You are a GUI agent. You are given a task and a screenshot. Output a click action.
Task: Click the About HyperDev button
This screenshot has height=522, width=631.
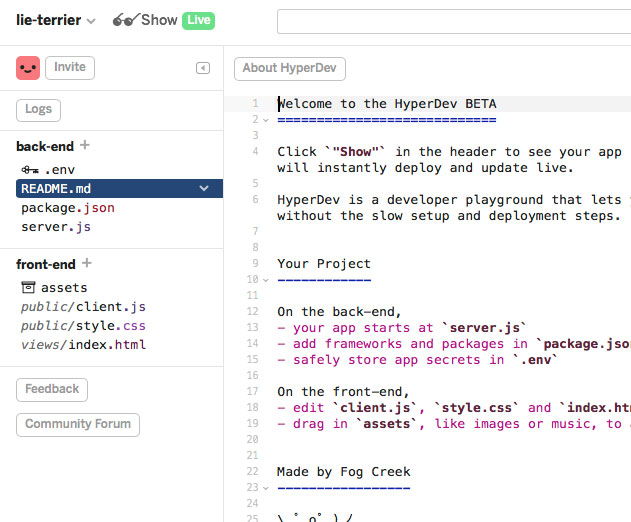pyautogui.click(x=290, y=69)
